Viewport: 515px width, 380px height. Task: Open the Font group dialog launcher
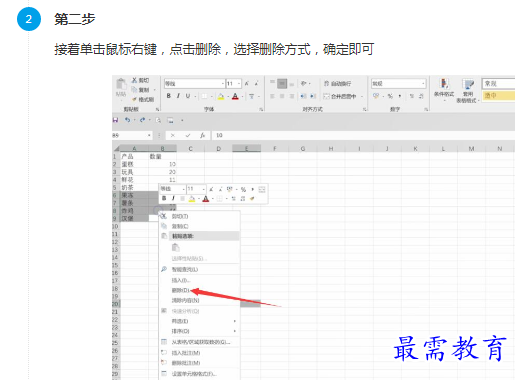261,109
